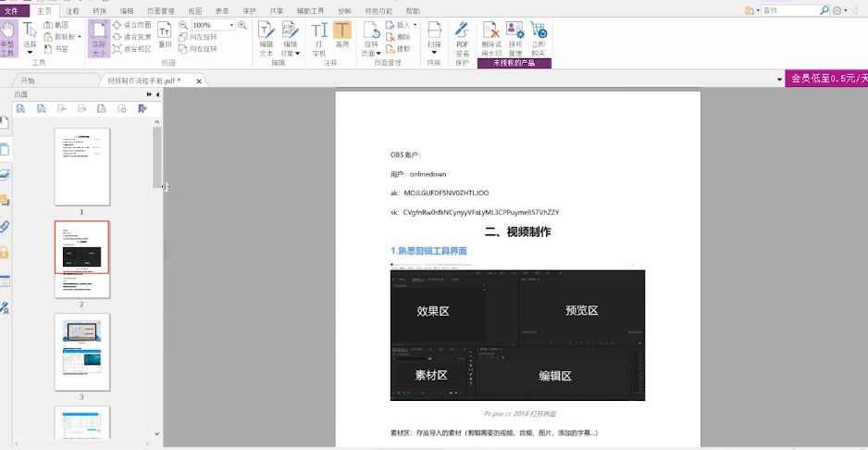Toggle Actual Size (实际大小) view
868x450 pixels.
pos(98,38)
